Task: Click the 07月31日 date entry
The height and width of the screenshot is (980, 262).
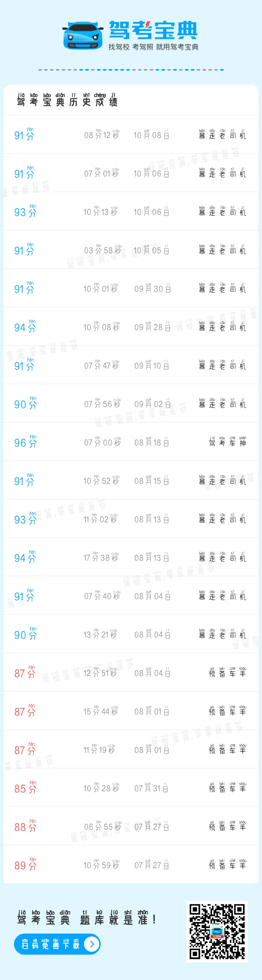Action: (x=151, y=788)
